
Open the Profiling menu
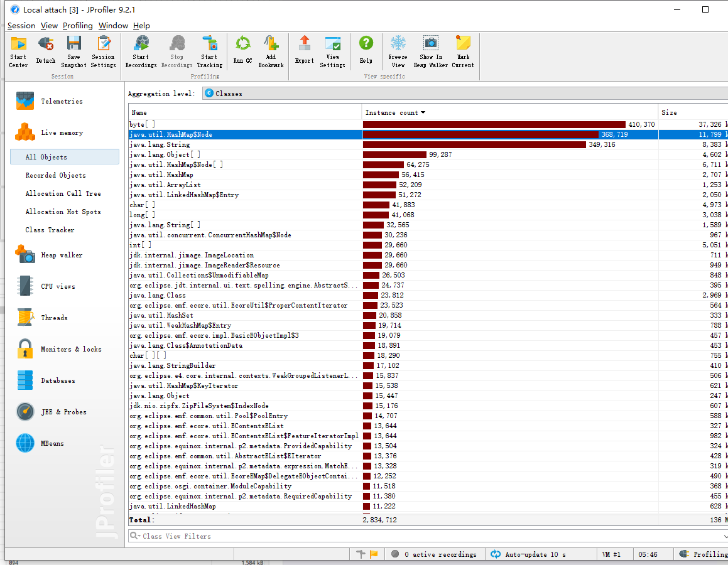[77, 26]
